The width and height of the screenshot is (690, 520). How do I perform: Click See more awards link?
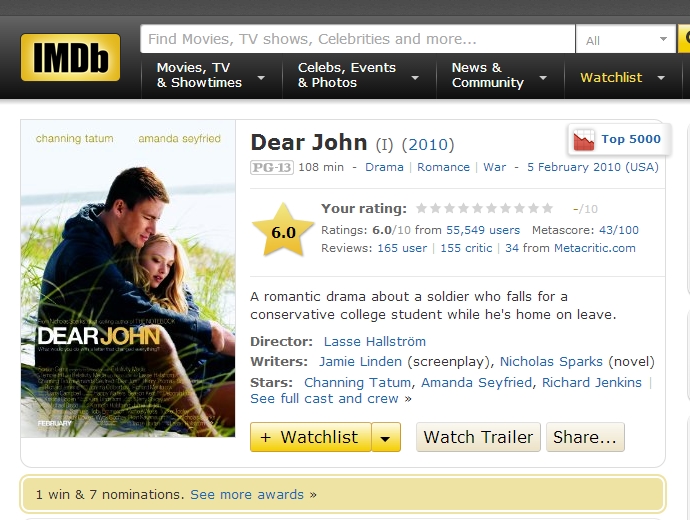247,494
